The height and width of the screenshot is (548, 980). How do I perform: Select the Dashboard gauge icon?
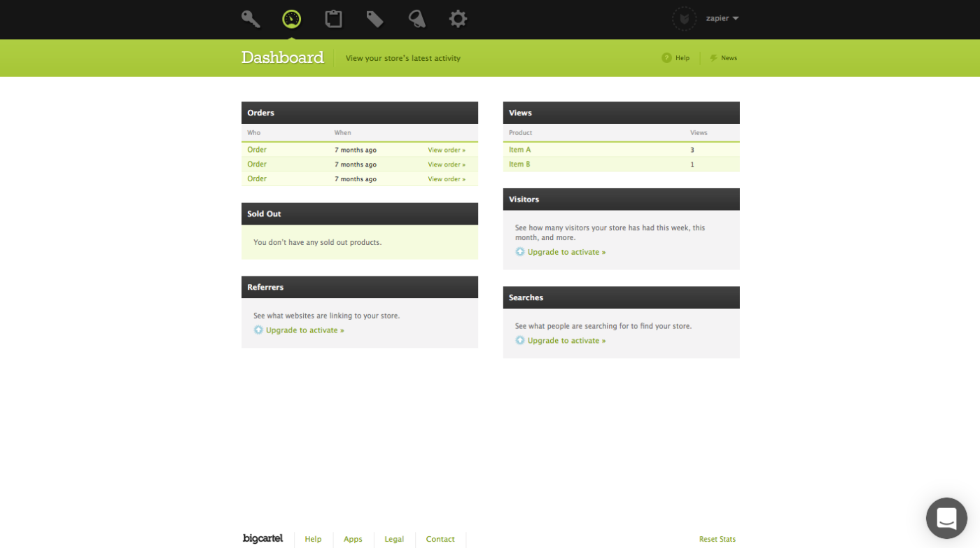(292, 19)
